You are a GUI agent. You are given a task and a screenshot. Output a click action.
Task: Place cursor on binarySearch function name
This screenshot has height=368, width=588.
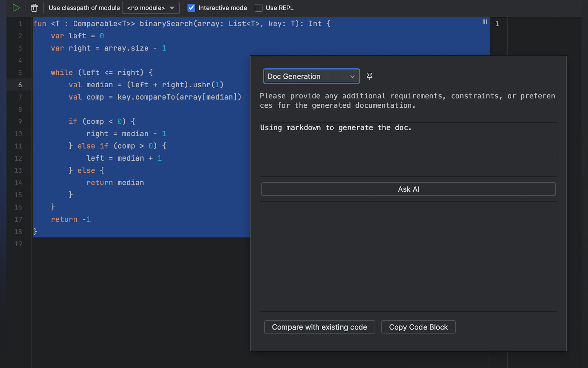(166, 24)
